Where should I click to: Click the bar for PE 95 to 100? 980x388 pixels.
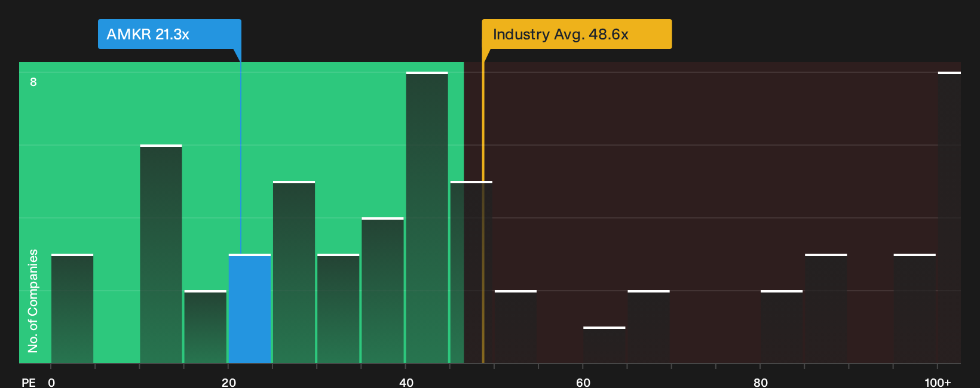click(x=915, y=309)
